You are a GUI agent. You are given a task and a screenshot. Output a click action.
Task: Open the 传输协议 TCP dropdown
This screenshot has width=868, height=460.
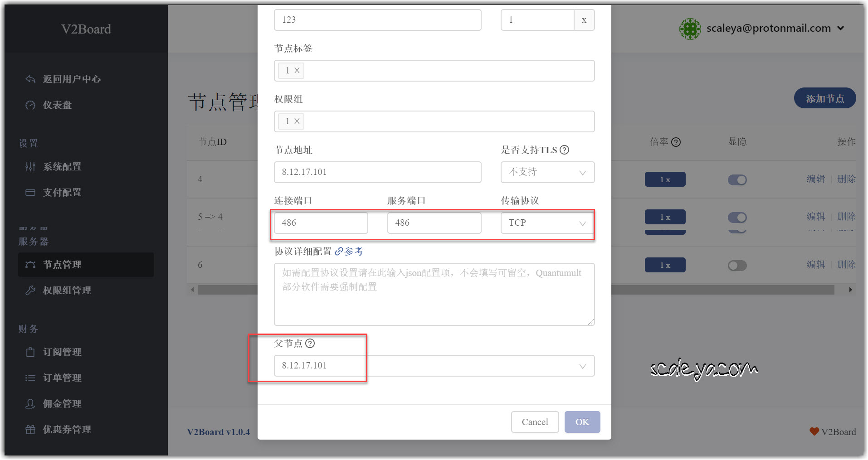coord(547,223)
